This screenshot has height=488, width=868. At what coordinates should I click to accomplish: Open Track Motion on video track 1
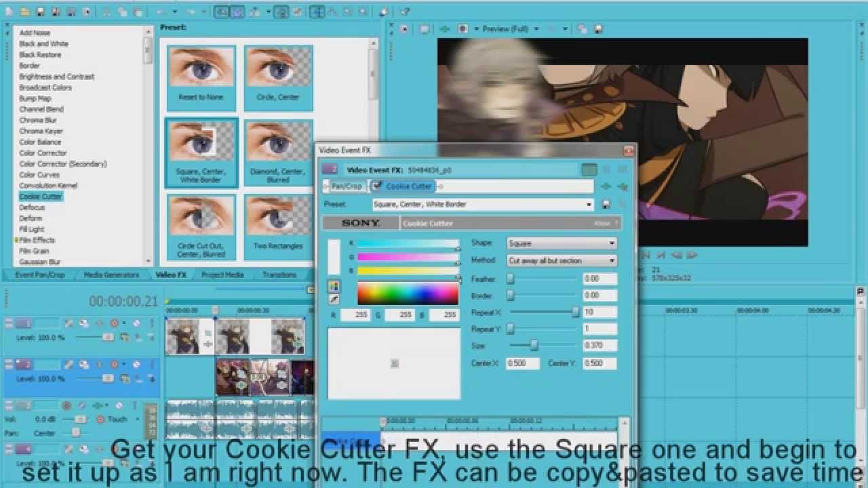pyautogui.click(x=84, y=323)
